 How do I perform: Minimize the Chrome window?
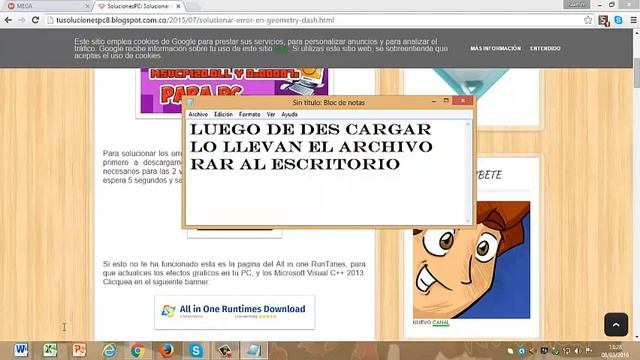(600, 4)
